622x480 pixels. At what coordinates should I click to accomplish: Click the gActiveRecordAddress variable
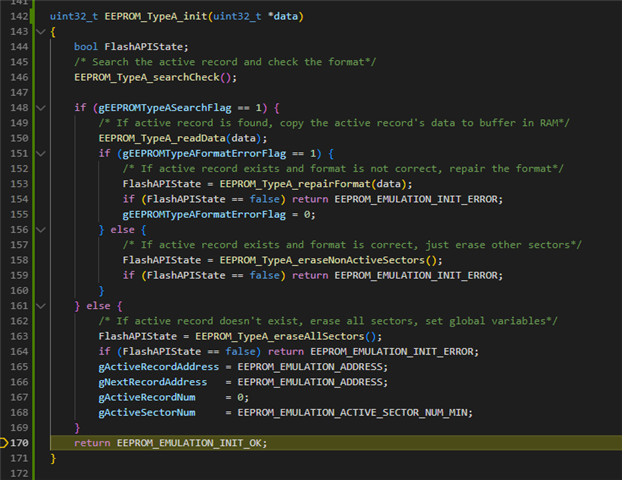[x=159, y=367]
